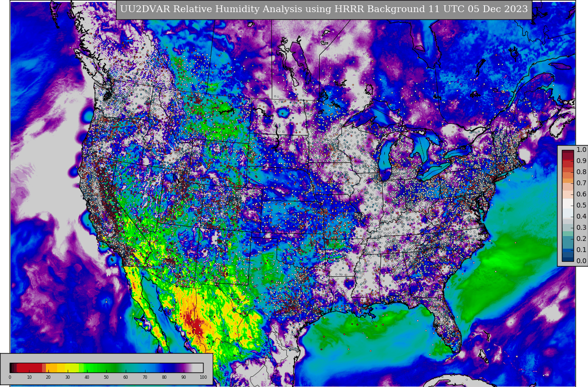Click the 0.6 label on the right colorbar
Screen dimensions: 588x387
coord(581,194)
